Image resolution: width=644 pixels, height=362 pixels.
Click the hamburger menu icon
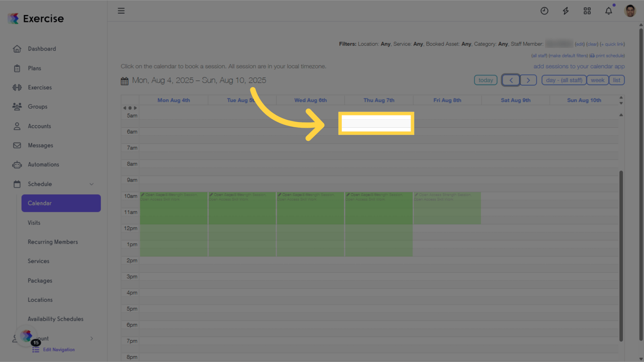point(121,10)
